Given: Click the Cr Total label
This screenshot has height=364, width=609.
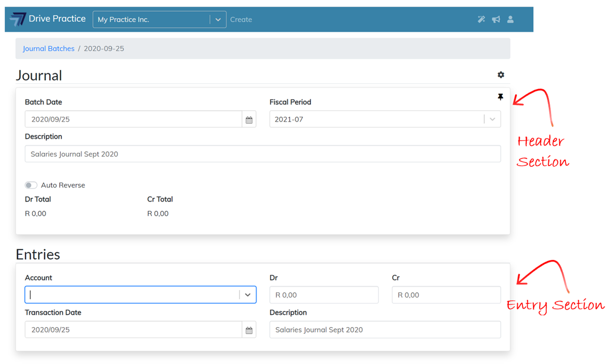Looking at the screenshot, I should coord(160,199).
